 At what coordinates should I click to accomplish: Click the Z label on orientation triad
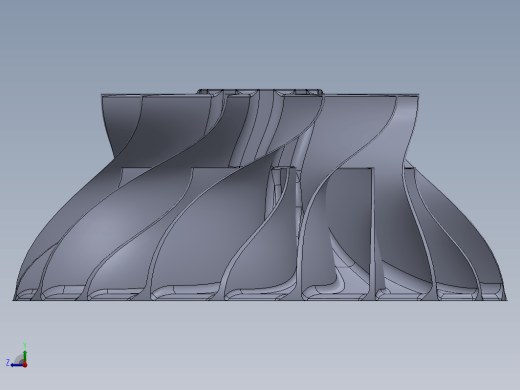[x=8, y=362]
